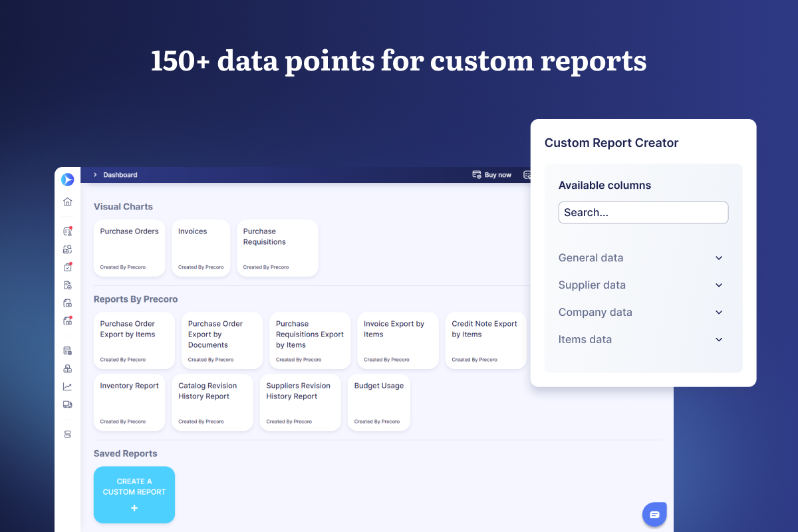
Task: Expand the General data section
Action: pos(641,258)
